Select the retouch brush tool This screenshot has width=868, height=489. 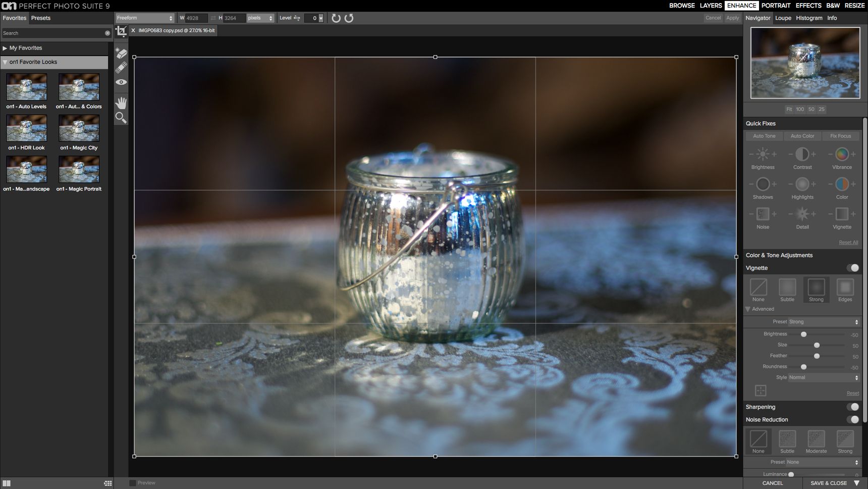click(x=121, y=67)
